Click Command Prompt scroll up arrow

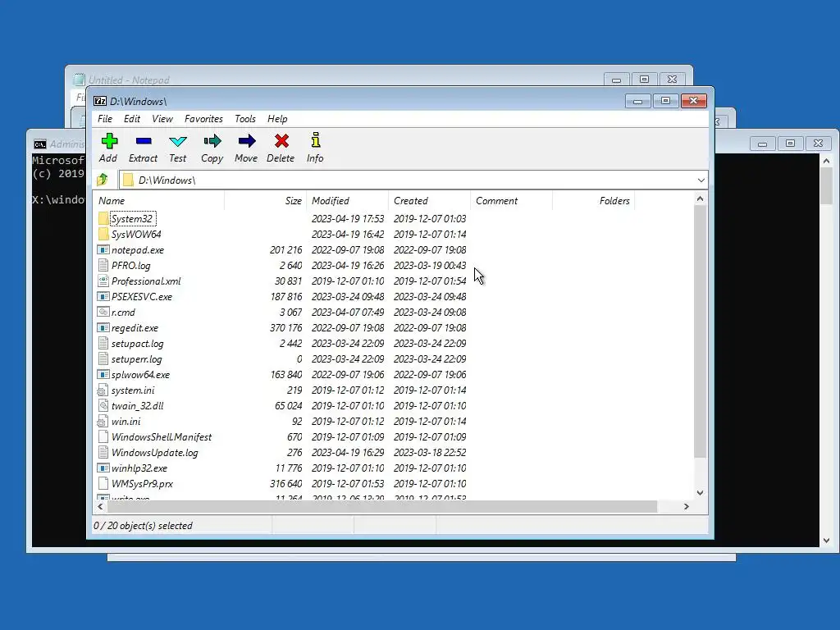click(x=826, y=161)
